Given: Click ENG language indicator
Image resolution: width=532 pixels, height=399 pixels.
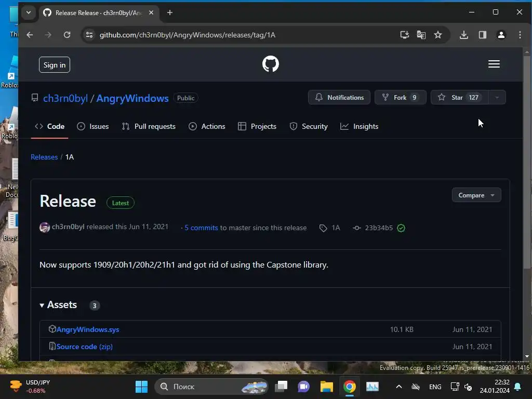Looking at the screenshot, I should pos(435,387).
